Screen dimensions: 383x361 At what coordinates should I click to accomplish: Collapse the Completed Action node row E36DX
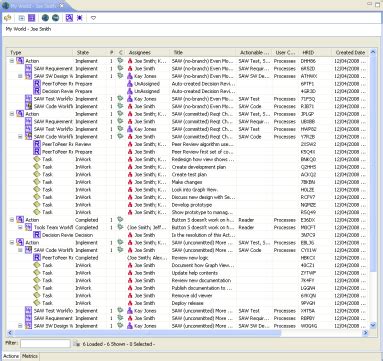[12, 220]
